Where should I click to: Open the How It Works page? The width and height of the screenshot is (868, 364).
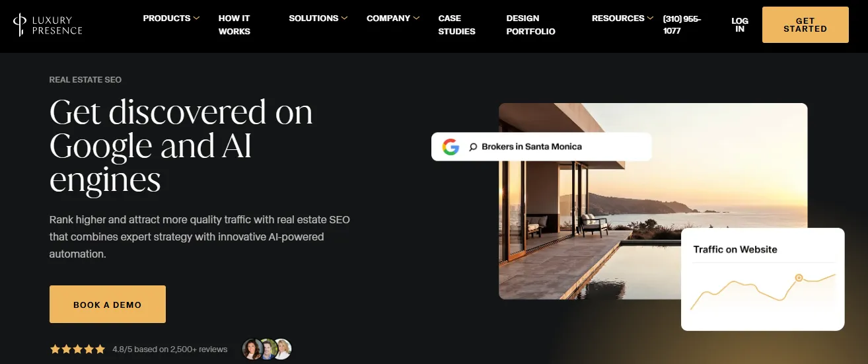coord(235,24)
